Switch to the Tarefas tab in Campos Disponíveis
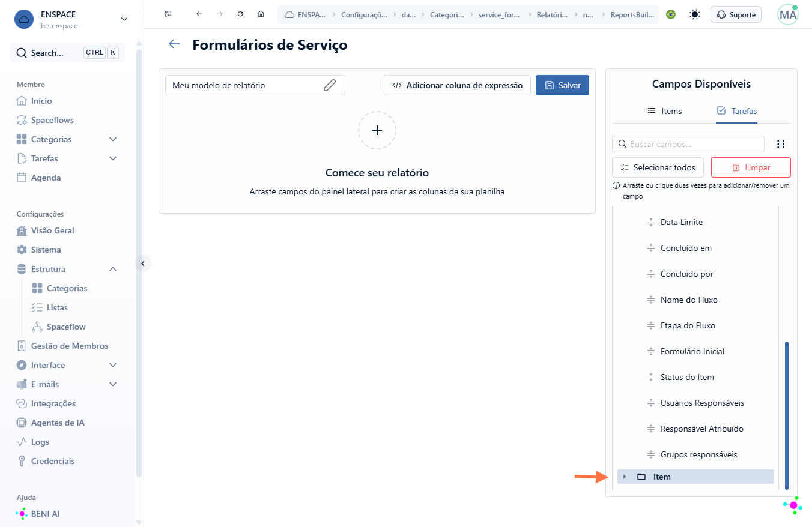The image size is (812, 527). pyautogui.click(x=737, y=111)
